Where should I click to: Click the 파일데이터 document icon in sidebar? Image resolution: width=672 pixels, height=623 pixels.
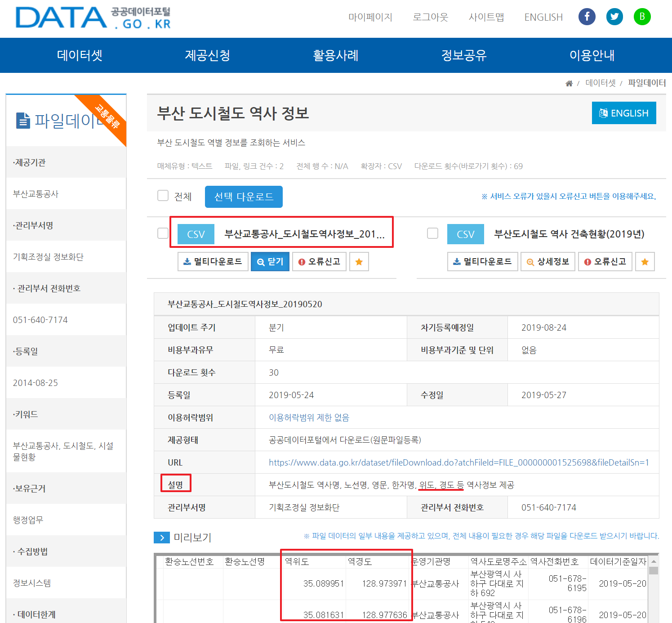(23, 121)
